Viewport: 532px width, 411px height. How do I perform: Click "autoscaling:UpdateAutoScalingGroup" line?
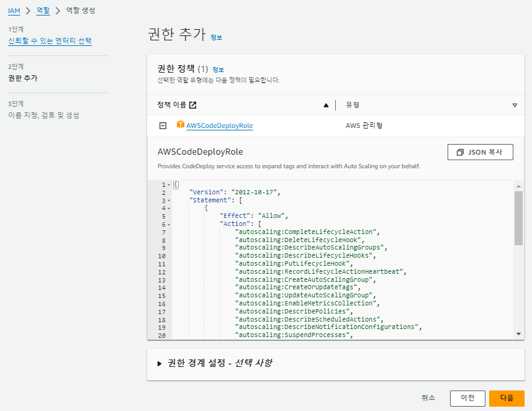(305, 296)
